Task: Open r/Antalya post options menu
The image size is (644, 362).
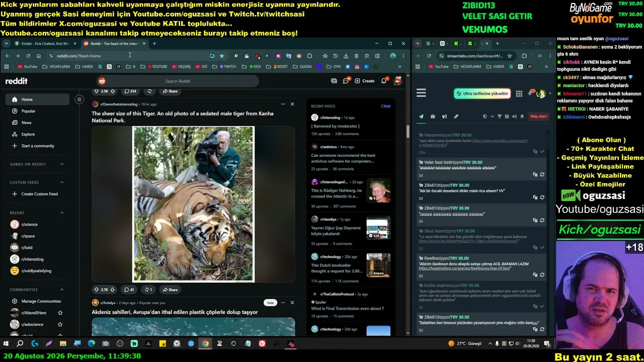Action: coord(283,303)
